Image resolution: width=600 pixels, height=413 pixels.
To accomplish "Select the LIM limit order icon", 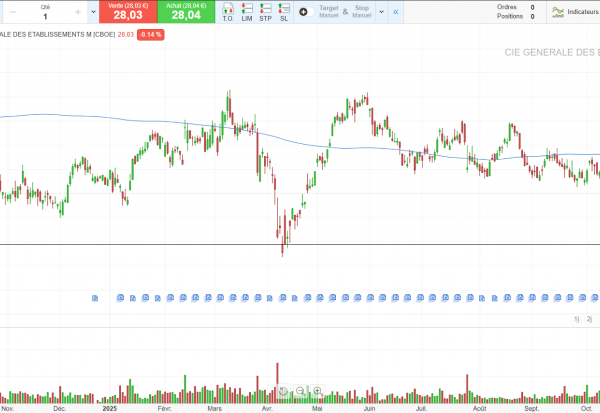I will pos(246,12).
